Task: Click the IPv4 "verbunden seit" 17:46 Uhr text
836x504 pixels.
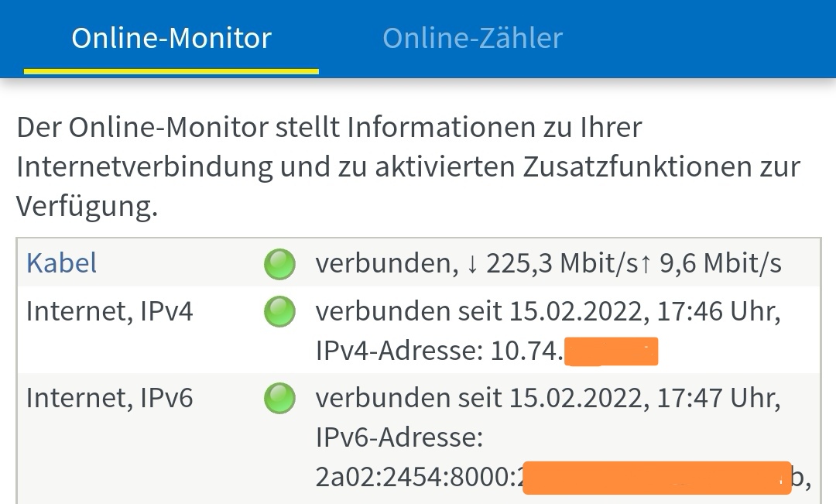Action: (x=548, y=312)
